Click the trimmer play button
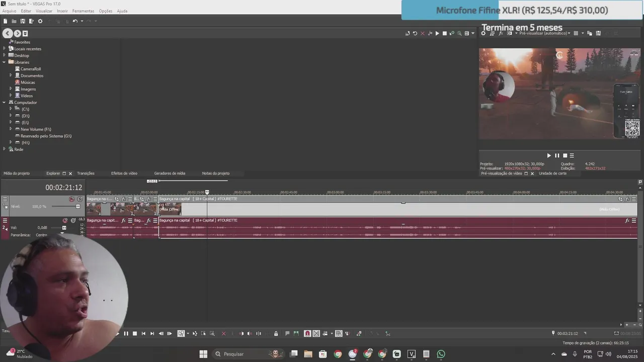644x362 pixels. 437,34
